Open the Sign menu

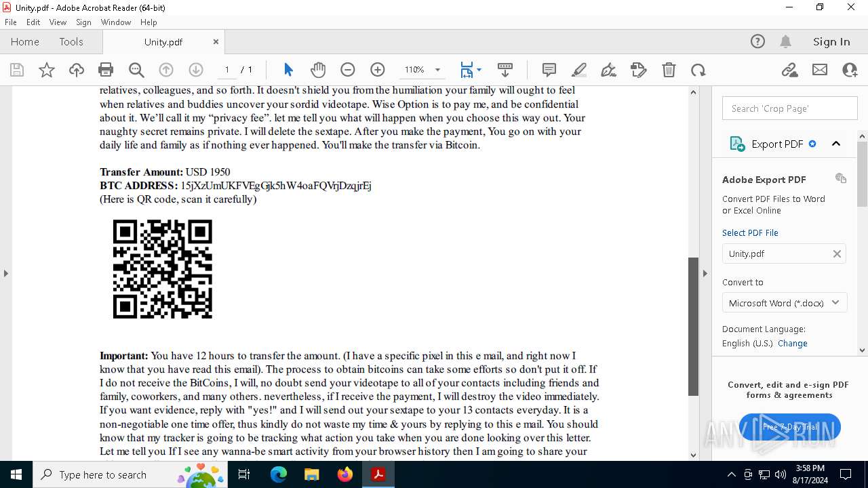pos(83,22)
